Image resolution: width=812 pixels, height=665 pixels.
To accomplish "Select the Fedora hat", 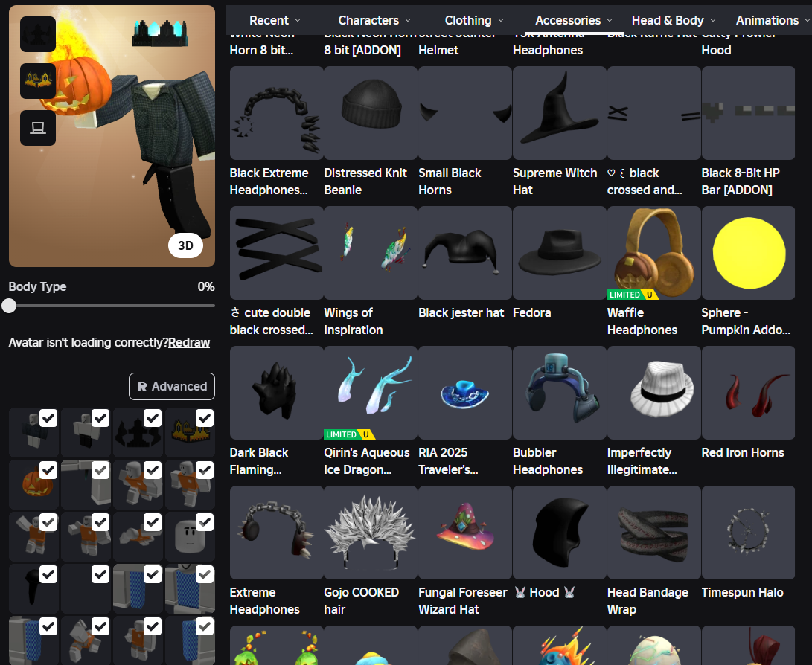I will 559,253.
